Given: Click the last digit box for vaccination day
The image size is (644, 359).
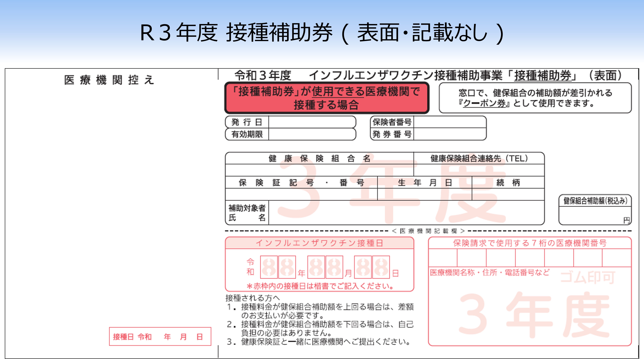Looking at the screenshot, I should coord(381,267).
